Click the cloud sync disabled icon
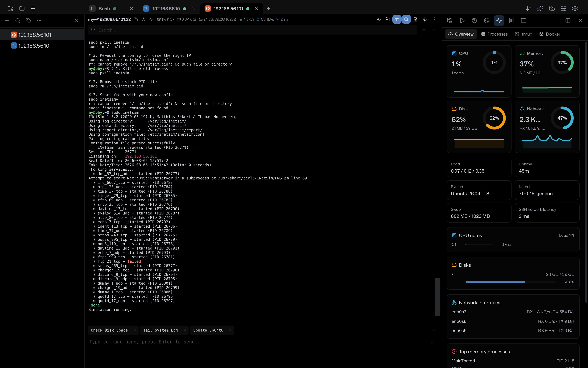 pyautogui.click(x=552, y=9)
